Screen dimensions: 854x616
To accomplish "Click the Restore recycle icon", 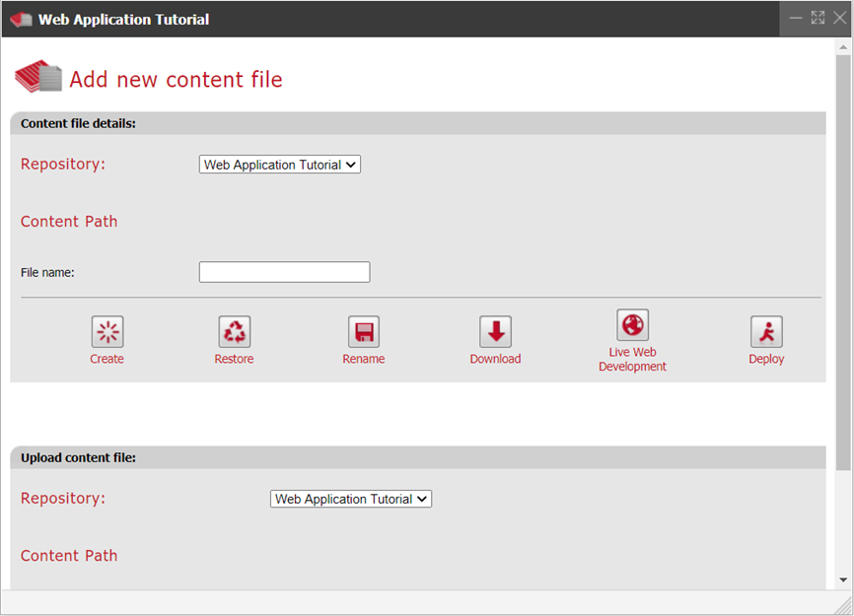I will tap(234, 332).
